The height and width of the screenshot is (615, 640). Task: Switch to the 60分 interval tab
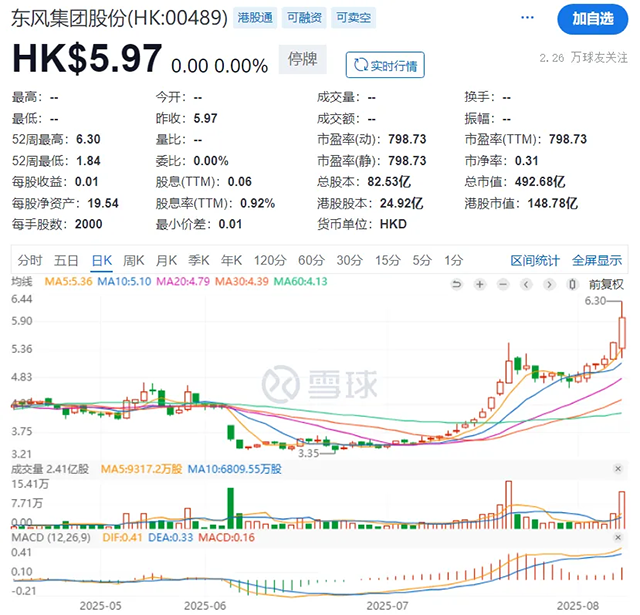(x=311, y=260)
